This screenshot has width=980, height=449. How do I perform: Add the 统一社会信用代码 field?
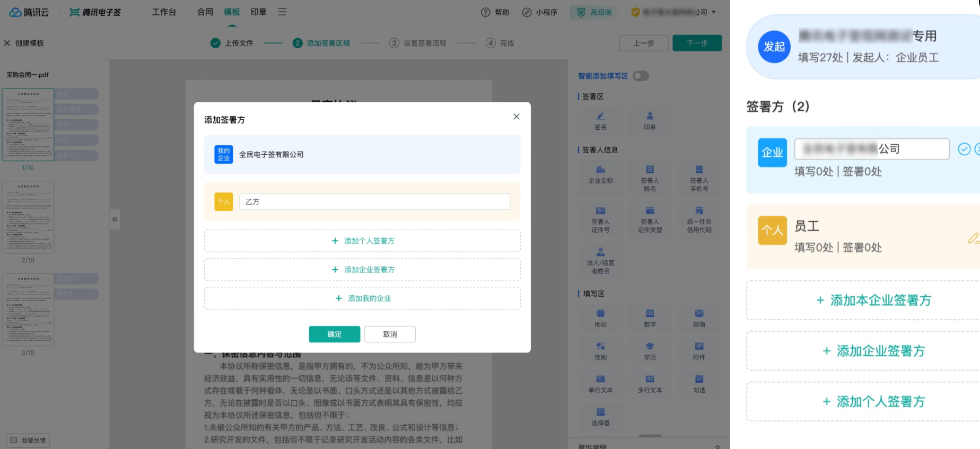click(x=699, y=219)
